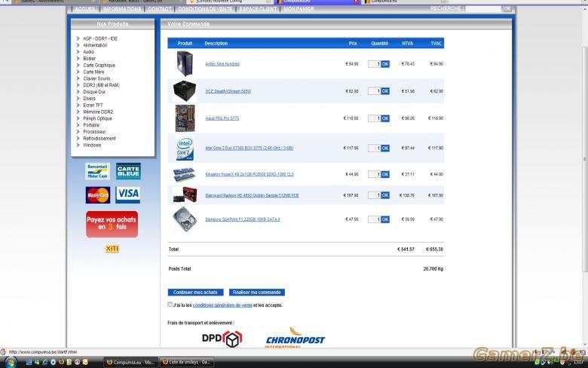Click the MasterCard payment logo

(98, 195)
